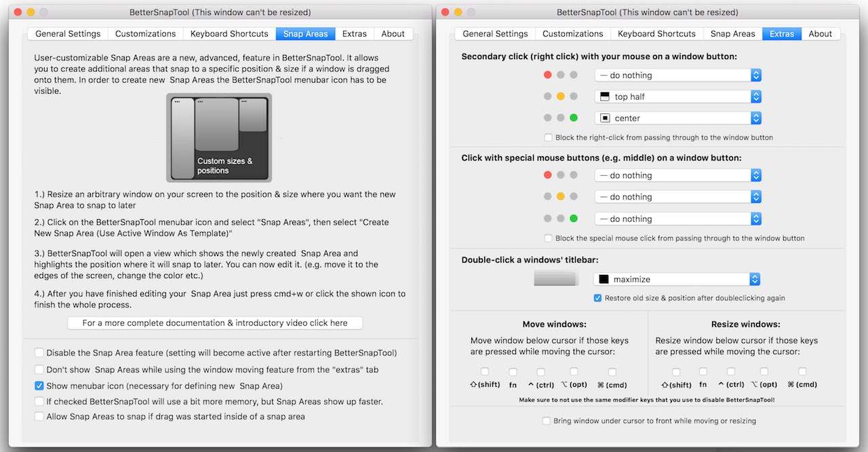Enable Bring window under cursor to front checkbox
The height and width of the screenshot is (452, 868).
pyautogui.click(x=547, y=421)
